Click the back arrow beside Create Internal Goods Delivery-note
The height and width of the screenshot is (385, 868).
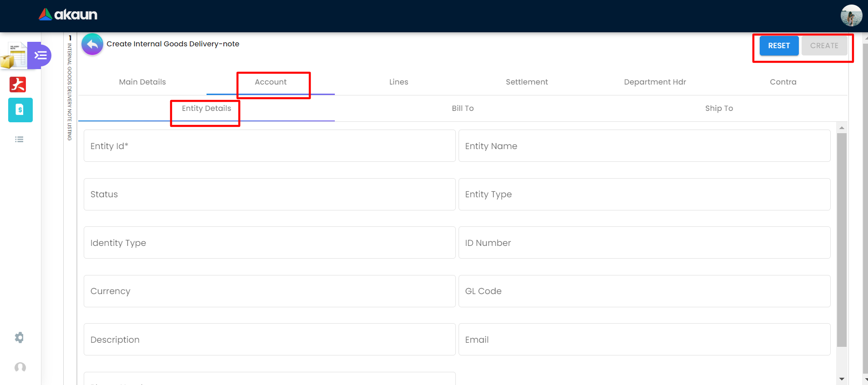pyautogui.click(x=92, y=45)
